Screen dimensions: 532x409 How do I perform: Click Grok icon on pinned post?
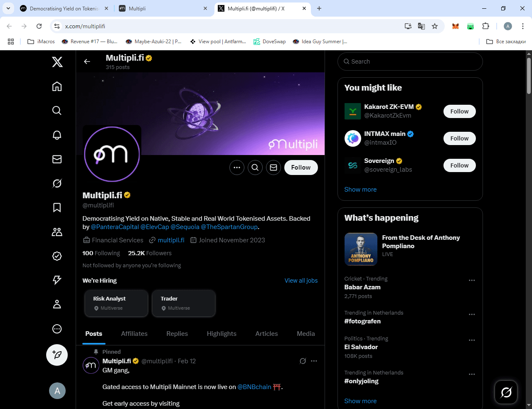pyautogui.click(x=303, y=361)
